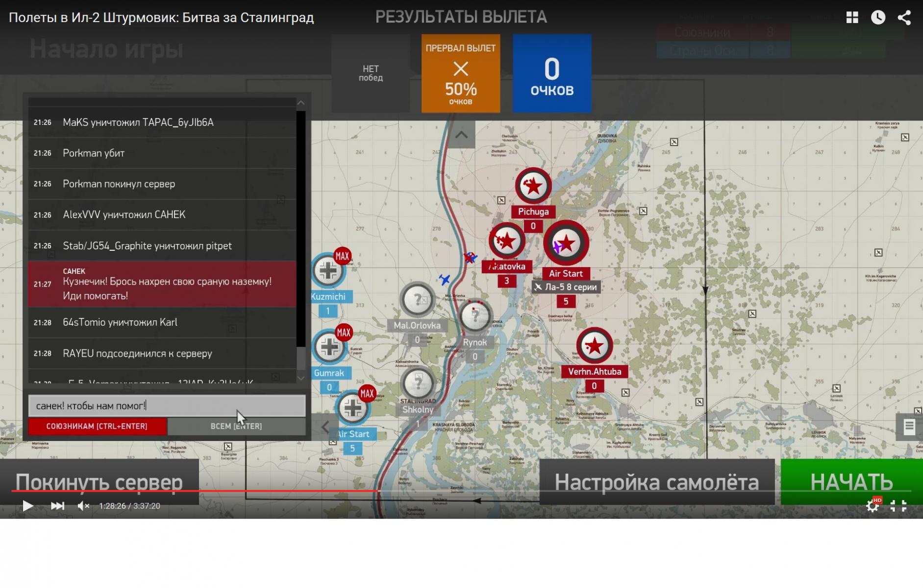Image resolution: width=923 pixels, height=588 pixels.
Task: Send message to allies СОЮЗНИКАМ
Action: coord(97,426)
